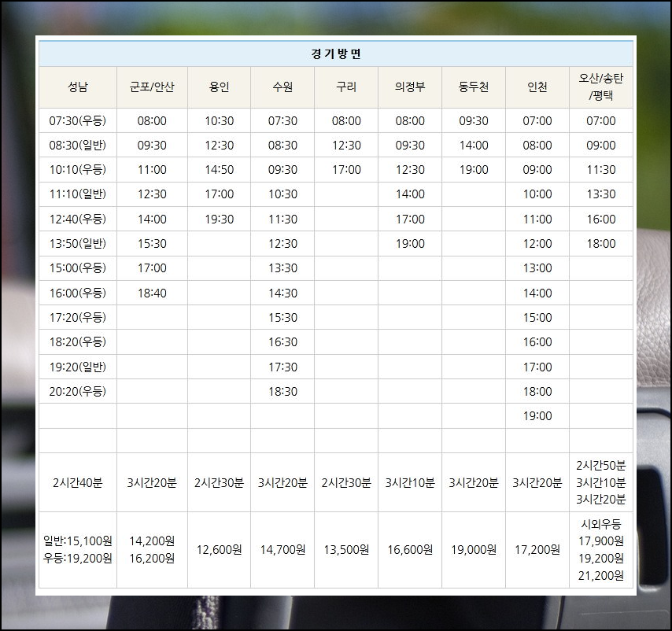
Task: Click the '경기방면' table title
Action: (x=336, y=54)
